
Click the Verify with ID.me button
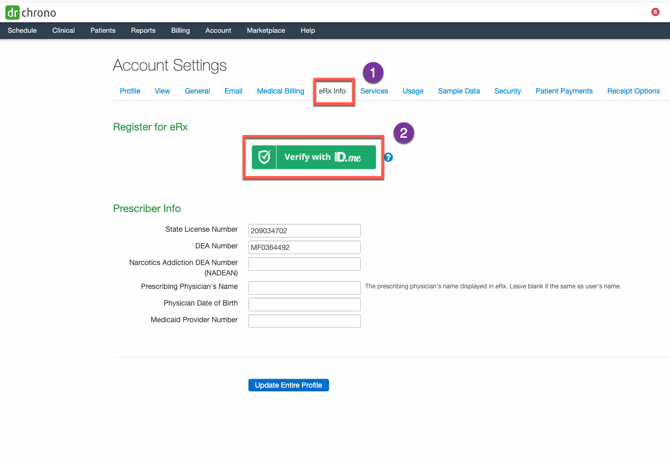pos(314,157)
